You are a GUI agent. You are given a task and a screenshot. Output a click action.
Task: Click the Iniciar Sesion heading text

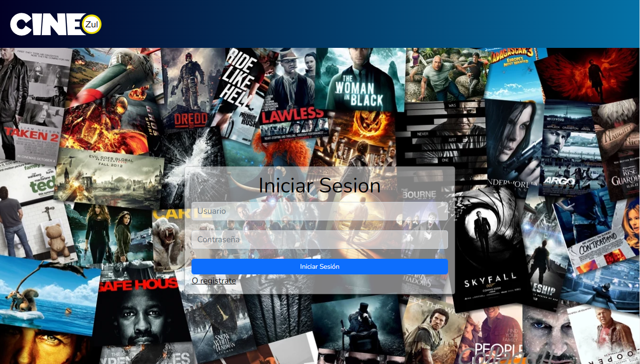pos(320,185)
